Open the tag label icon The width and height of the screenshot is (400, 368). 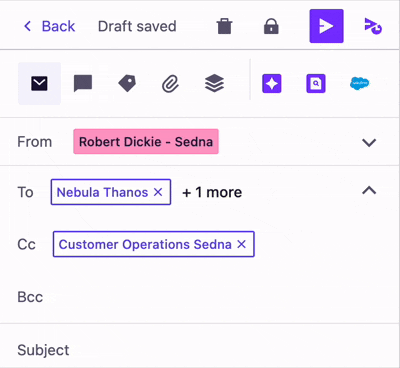point(127,83)
